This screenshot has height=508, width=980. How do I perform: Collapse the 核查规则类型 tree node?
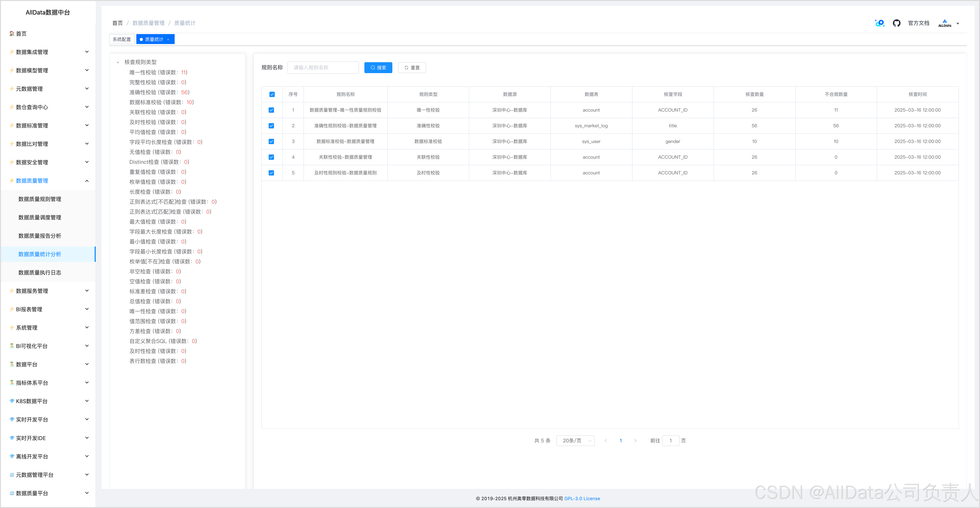118,62
